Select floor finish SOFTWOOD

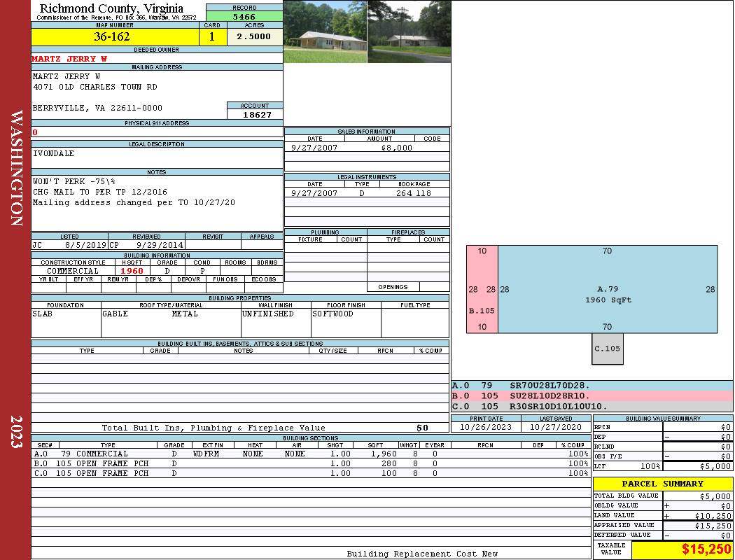click(x=332, y=314)
